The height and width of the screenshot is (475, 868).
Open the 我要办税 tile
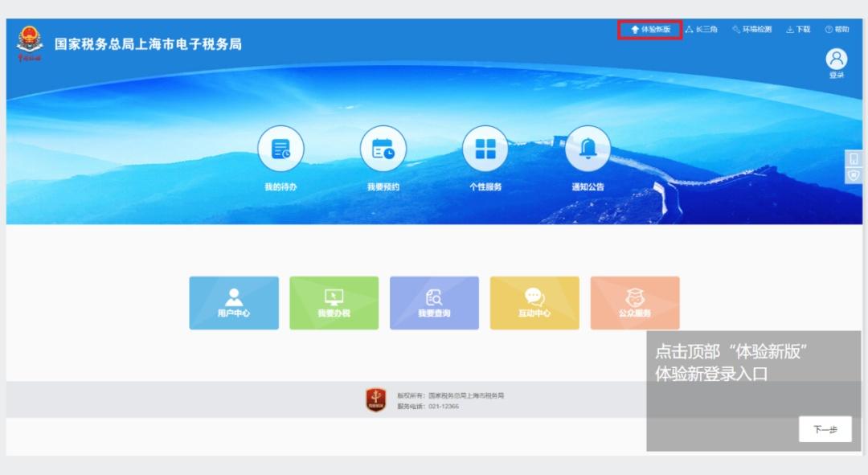pyautogui.click(x=334, y=303)
